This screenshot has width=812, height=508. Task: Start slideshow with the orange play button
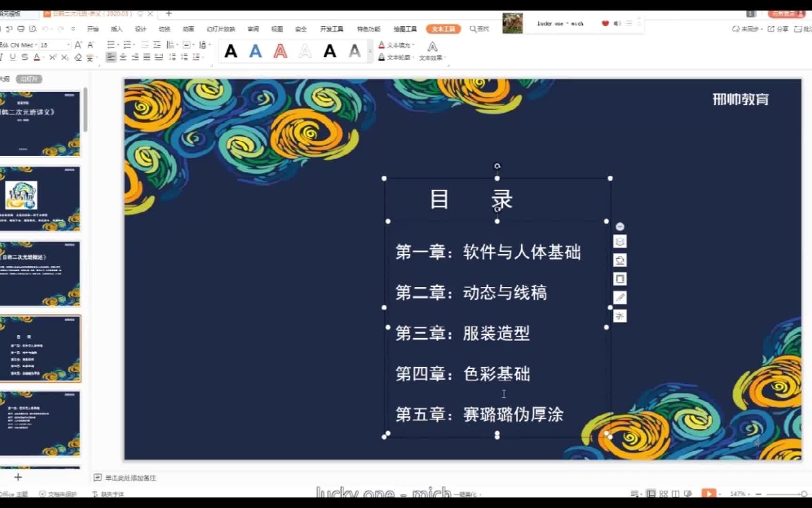(709, 493)
